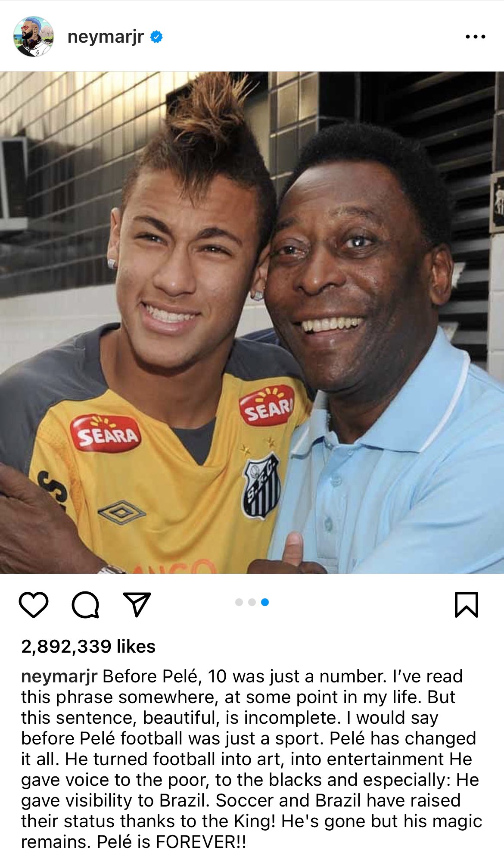The image size is (504, 860).
Task: Open the three-dot more options menu
Action: 476,37
